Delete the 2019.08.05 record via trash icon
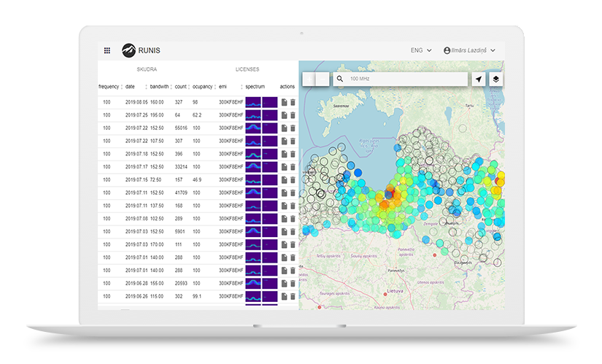Viewport: 602px width, 364px height. point(293,102)
